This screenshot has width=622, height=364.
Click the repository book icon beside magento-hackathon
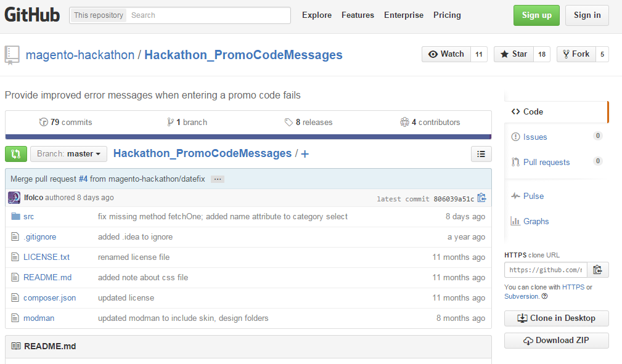click(12, 55)
